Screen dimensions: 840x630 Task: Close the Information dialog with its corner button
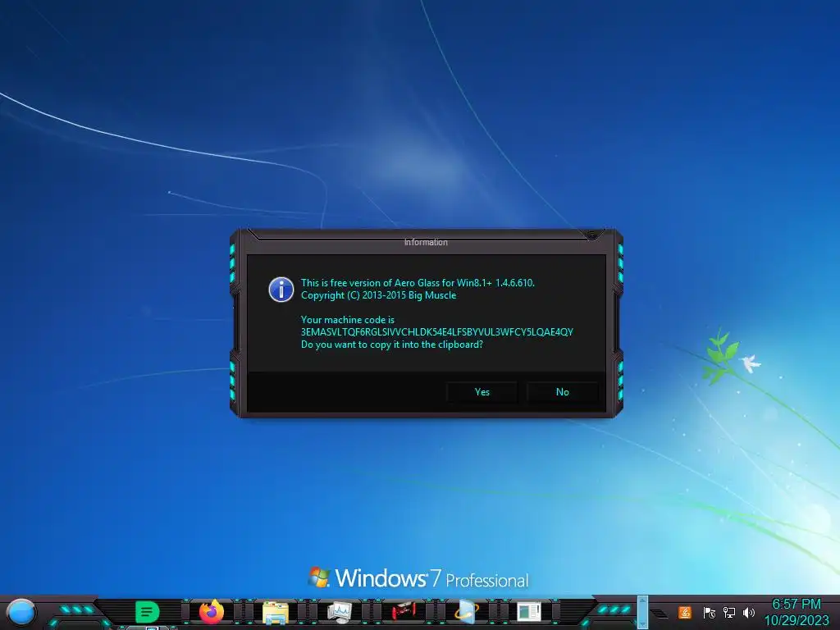point(591,235)
